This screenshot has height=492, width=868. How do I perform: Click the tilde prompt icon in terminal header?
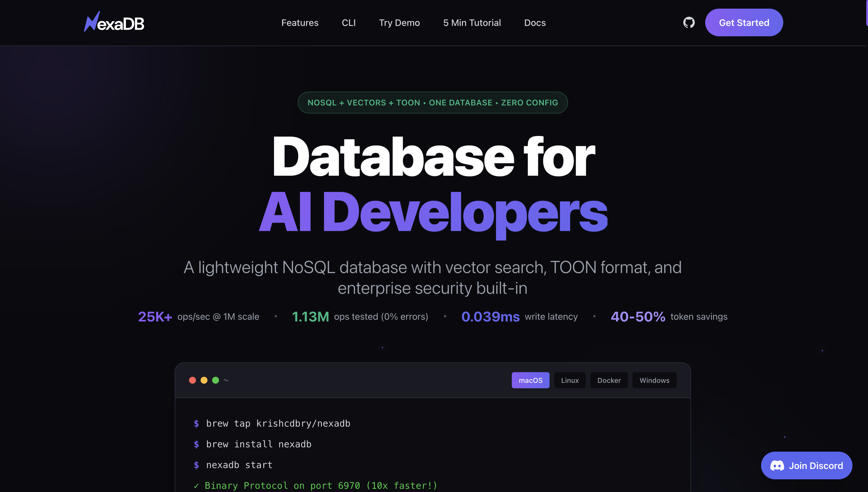227,380
